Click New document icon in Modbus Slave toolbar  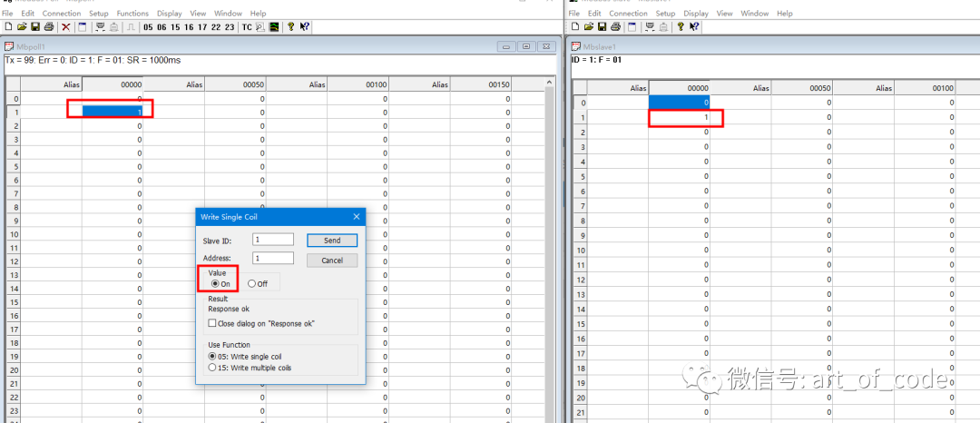(x=575, y=27)
